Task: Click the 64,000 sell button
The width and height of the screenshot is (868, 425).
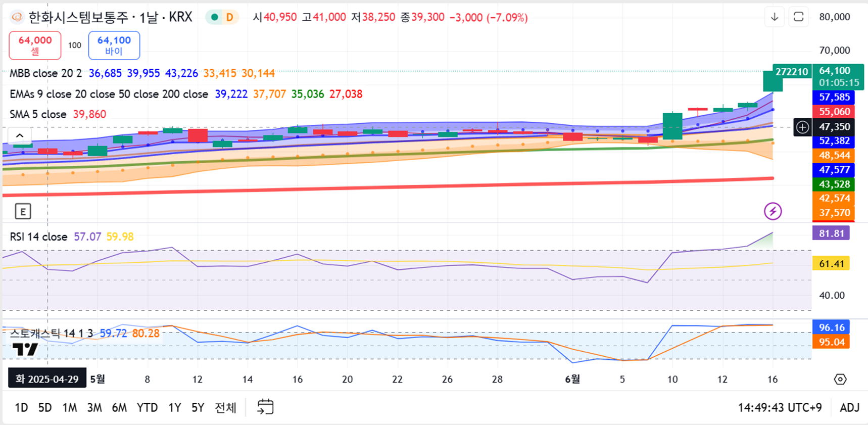Action: [x=35, y=45]
